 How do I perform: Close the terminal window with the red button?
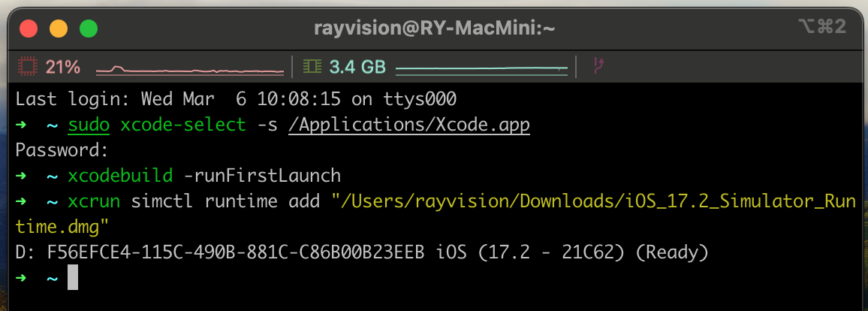tap(29, 29)
